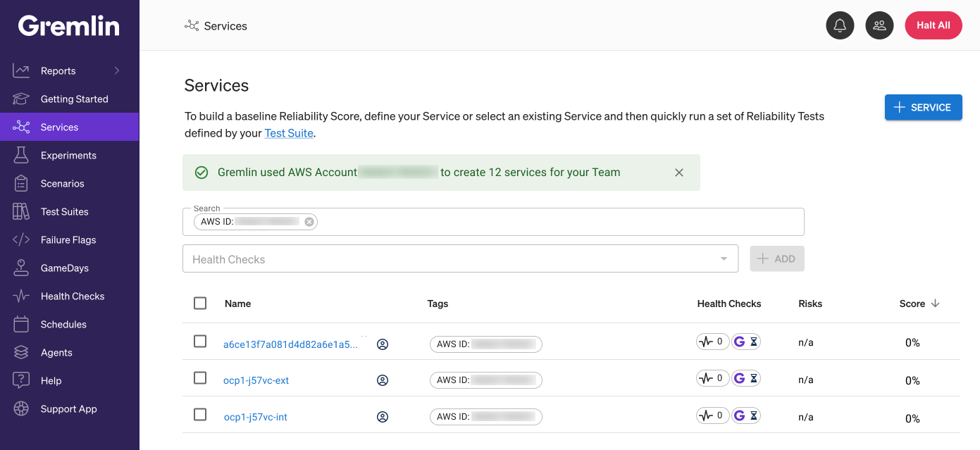Dismiss the AWS services created banner
The width and height of the screenshot is (980, 450).
679,173
